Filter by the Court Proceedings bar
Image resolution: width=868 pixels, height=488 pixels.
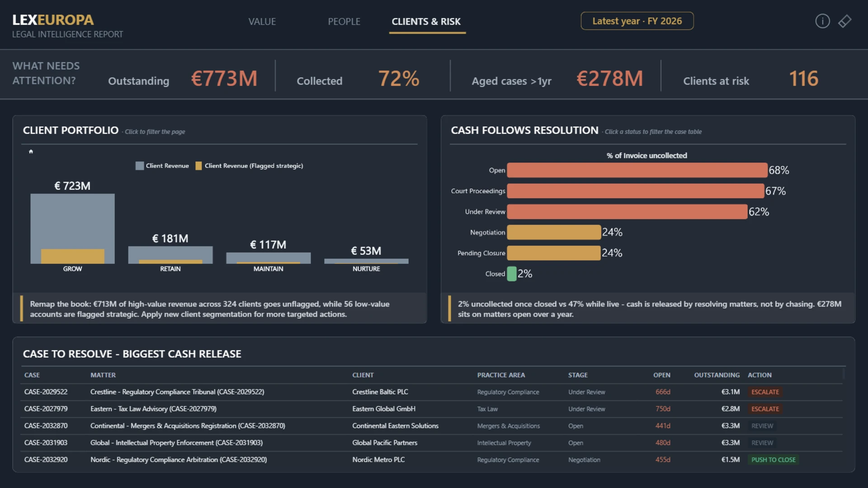click(636, 191)
